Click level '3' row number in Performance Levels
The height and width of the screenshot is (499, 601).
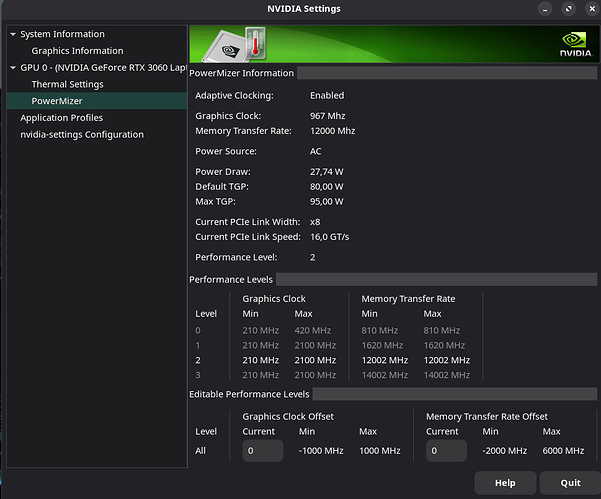[x=198, y=375]
